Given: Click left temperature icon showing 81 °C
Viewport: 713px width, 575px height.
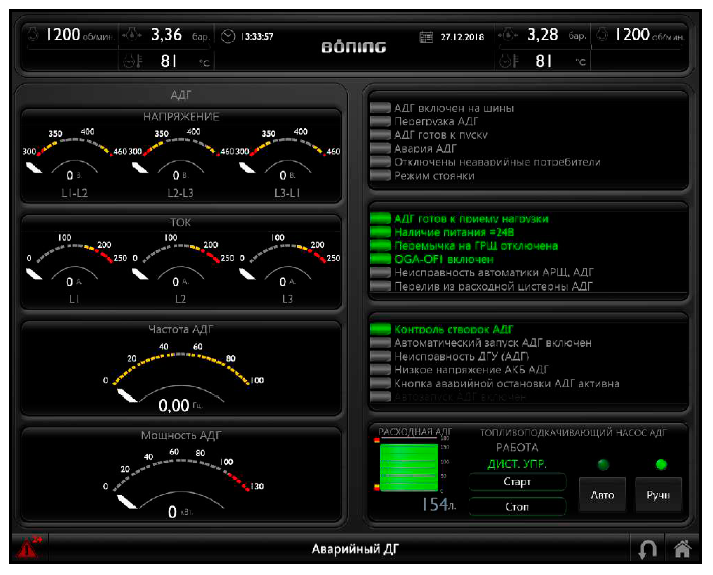Looking at the screenshot, I should pyautogui.click(x=130, y=61).
